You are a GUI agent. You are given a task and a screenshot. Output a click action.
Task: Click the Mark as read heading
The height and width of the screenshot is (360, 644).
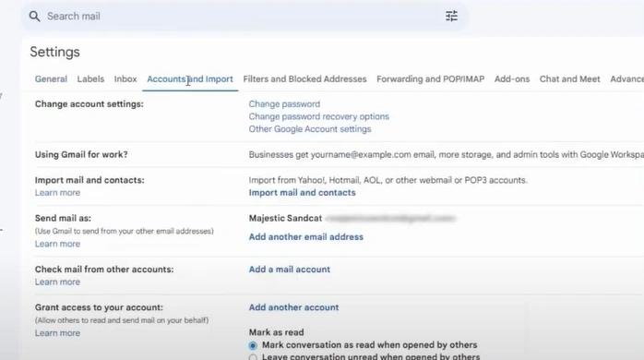pos(276,332)
